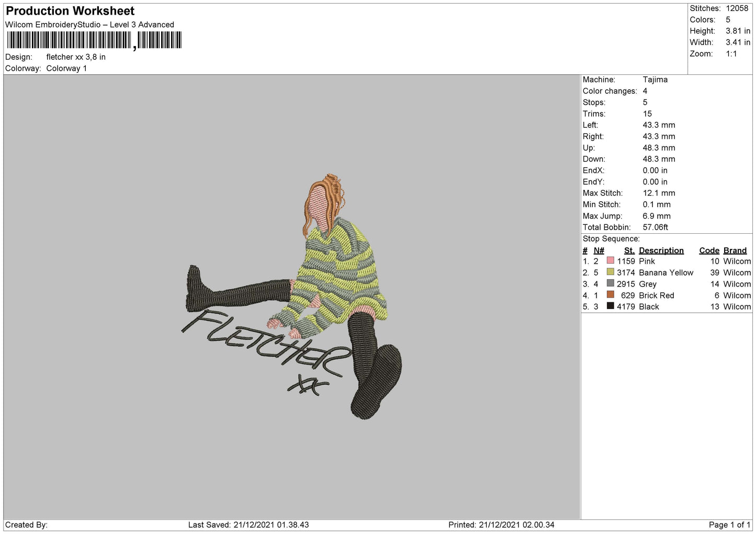Click the 'Page 1 of 1' footer text
The image size is (756, 534).
[729, 525]
